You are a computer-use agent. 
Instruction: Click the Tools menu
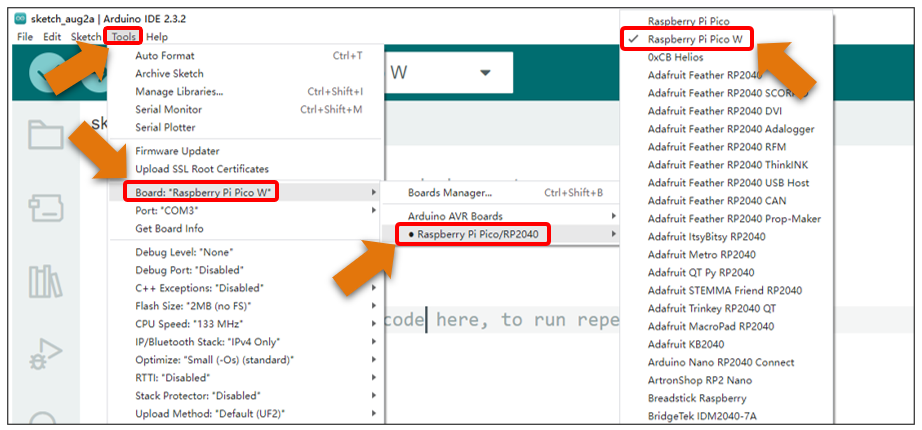coord(123,36)
